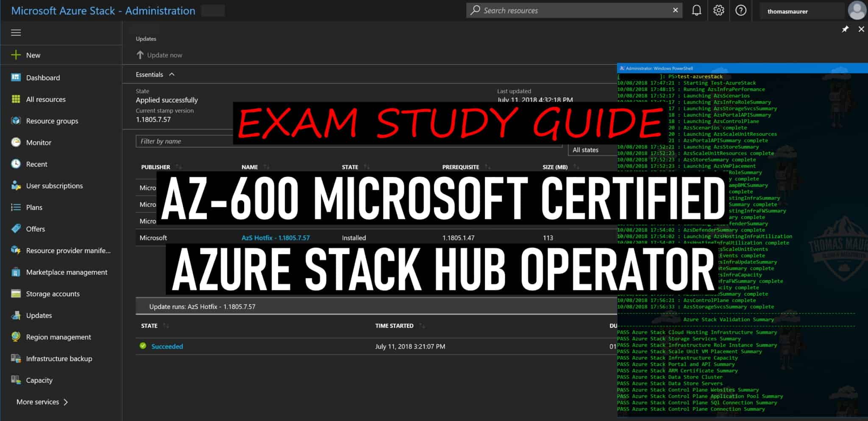Viewport: 868px width, 421px height.
Task: Open the All states filter dropdown
Action: pyautogui.click(x=592, y=150)
